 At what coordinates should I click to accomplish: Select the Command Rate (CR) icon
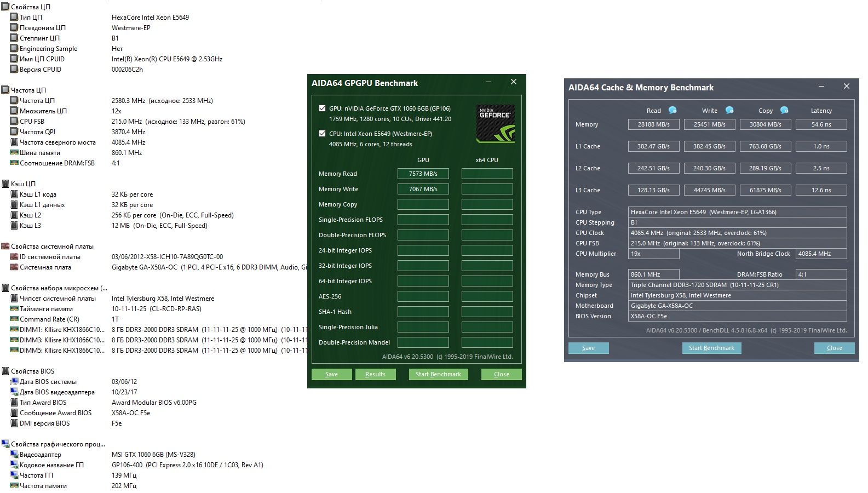click(x=14, y=319)
